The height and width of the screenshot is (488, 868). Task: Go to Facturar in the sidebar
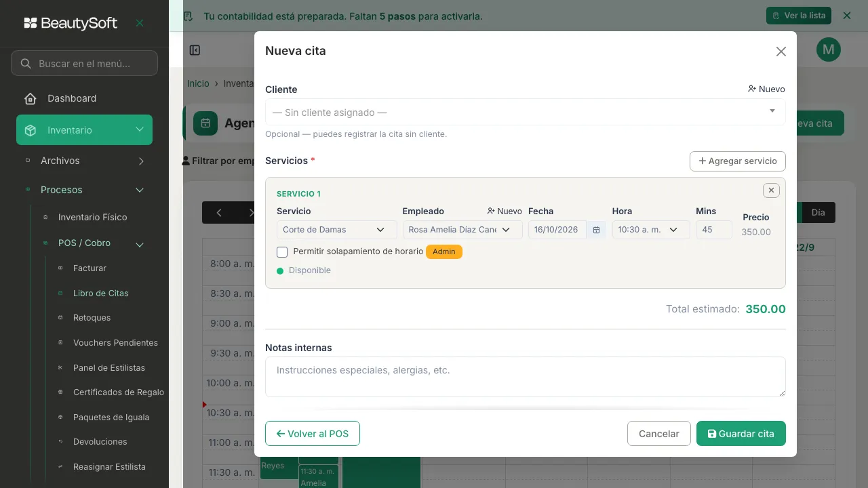pyautogui.click(x=90, y=268)
